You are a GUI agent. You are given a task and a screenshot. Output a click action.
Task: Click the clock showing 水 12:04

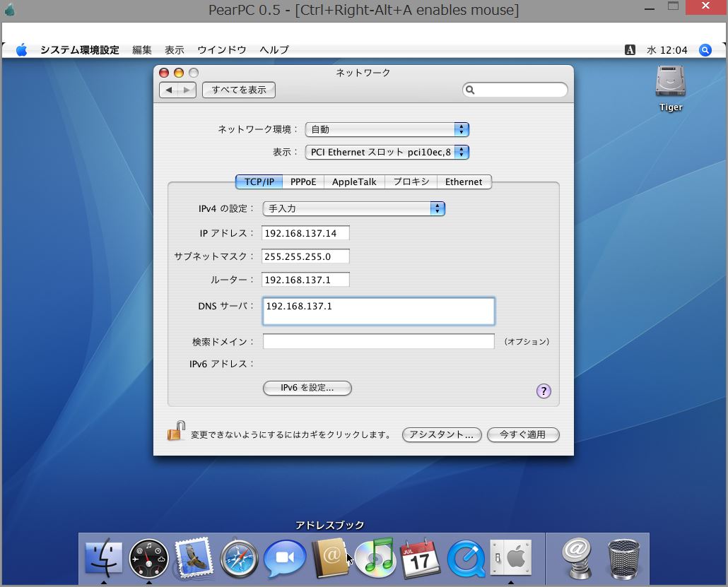667,50
